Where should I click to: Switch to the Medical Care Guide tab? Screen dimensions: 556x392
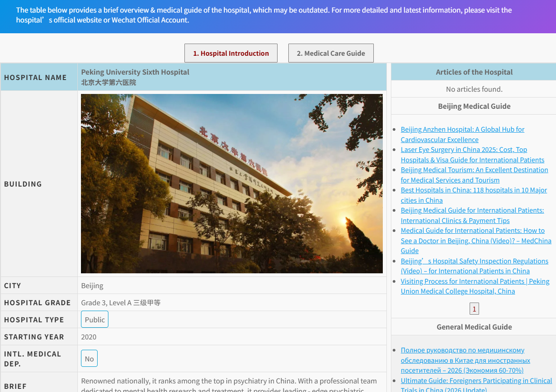coord(331,53)
